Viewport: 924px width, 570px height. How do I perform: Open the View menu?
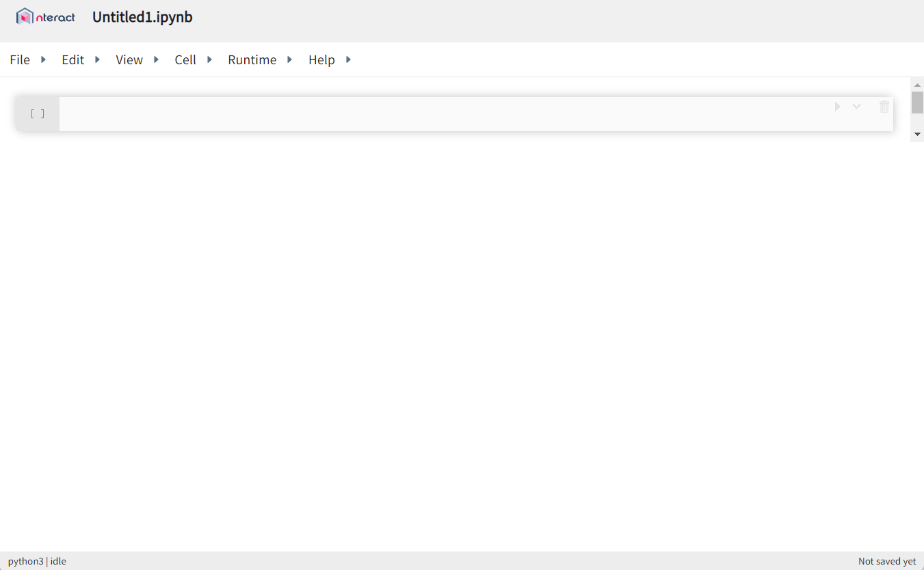click(129, 59)
